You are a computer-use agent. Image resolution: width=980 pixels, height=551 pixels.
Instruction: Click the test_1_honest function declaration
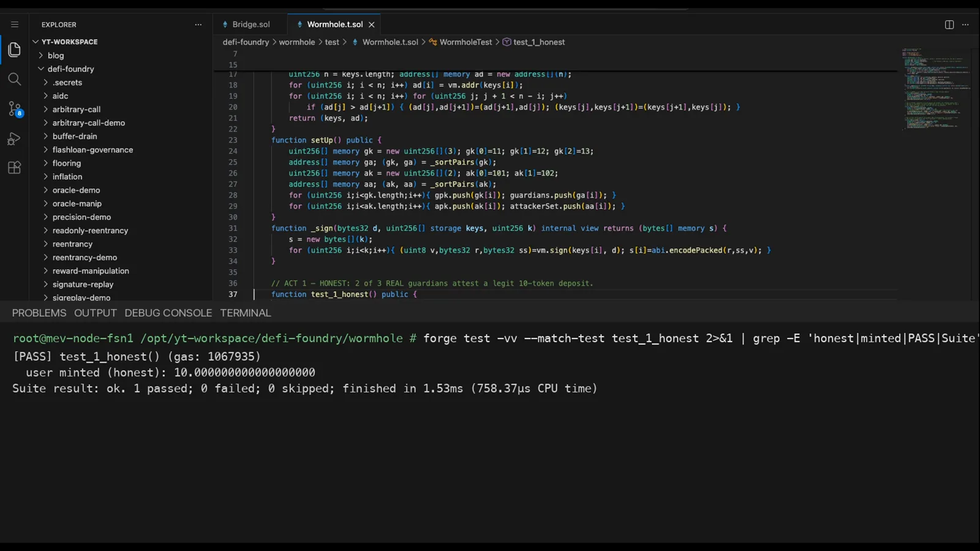pyautogui.click(x=344, y=294)
